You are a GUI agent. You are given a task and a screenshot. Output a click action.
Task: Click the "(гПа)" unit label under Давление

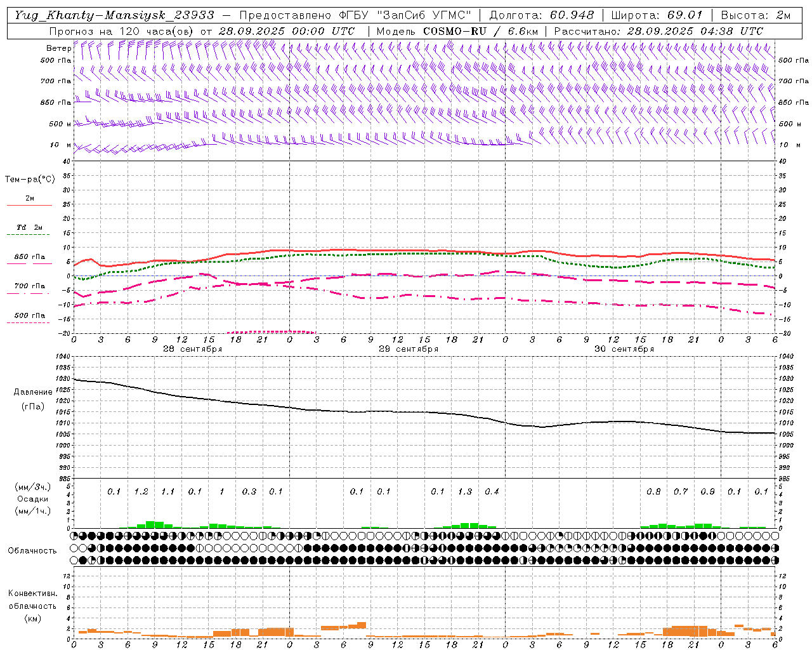point(32,406)
